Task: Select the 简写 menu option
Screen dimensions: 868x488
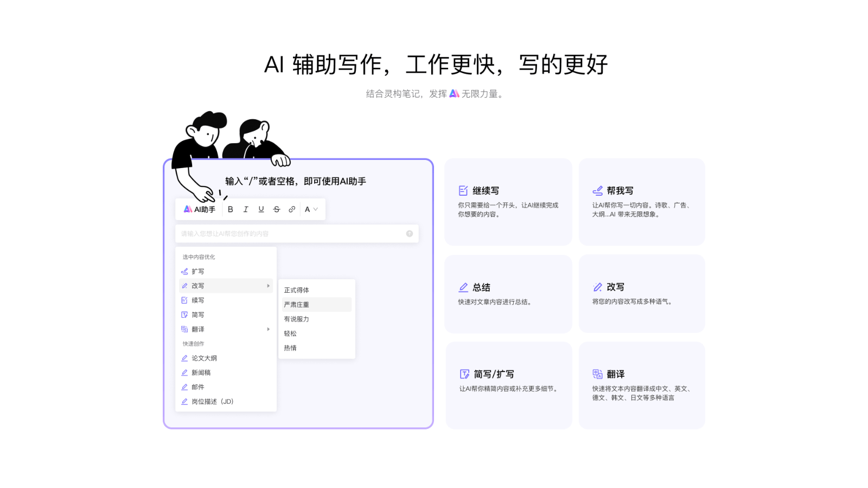Action: [x=197, y=315]
